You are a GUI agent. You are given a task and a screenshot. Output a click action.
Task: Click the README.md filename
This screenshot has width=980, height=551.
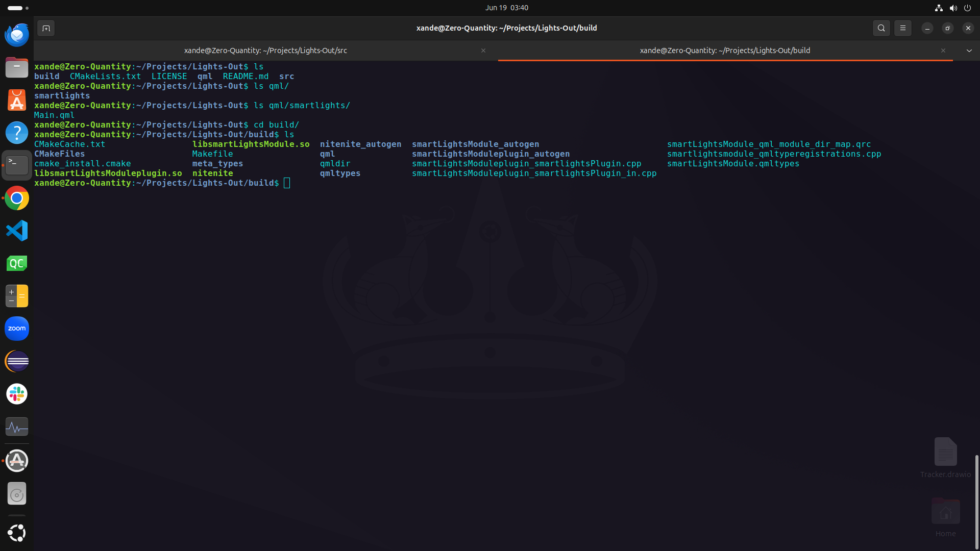[246, 77]
